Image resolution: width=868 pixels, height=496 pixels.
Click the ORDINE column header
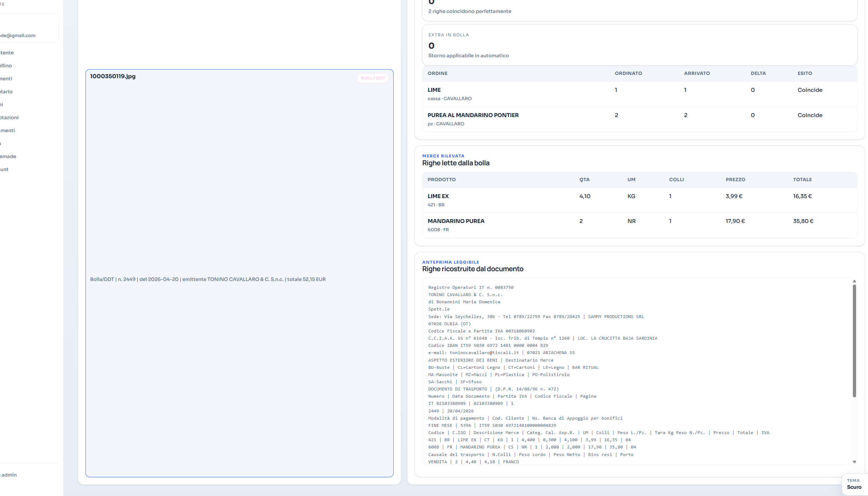point(438,73)
